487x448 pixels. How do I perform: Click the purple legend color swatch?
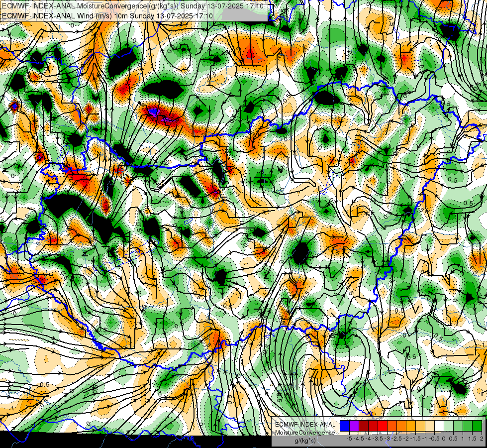click(354, 426)
